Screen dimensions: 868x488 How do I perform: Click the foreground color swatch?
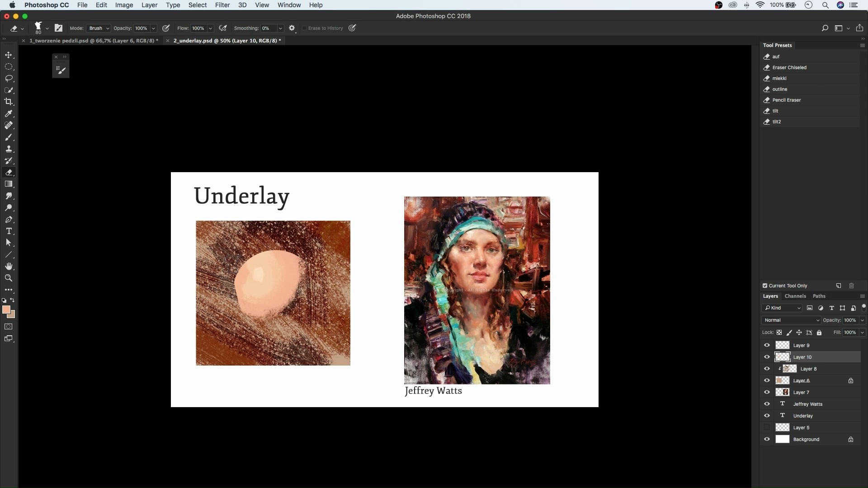(x=5, y=310)
